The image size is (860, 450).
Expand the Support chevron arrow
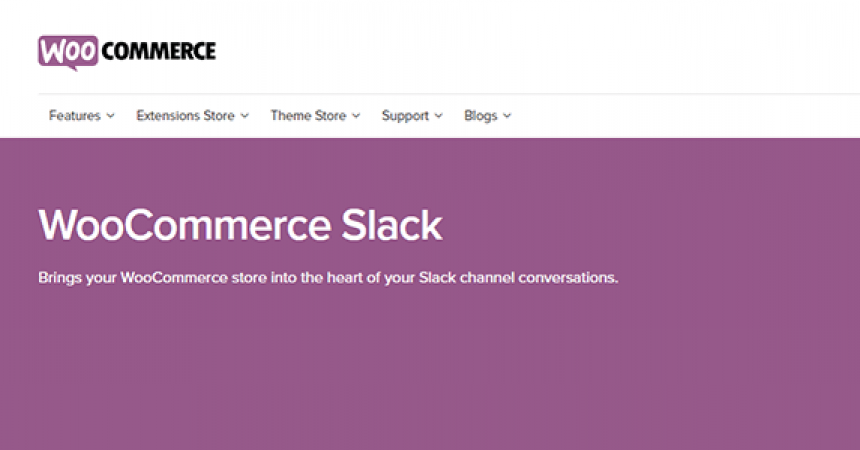point(438,116)
